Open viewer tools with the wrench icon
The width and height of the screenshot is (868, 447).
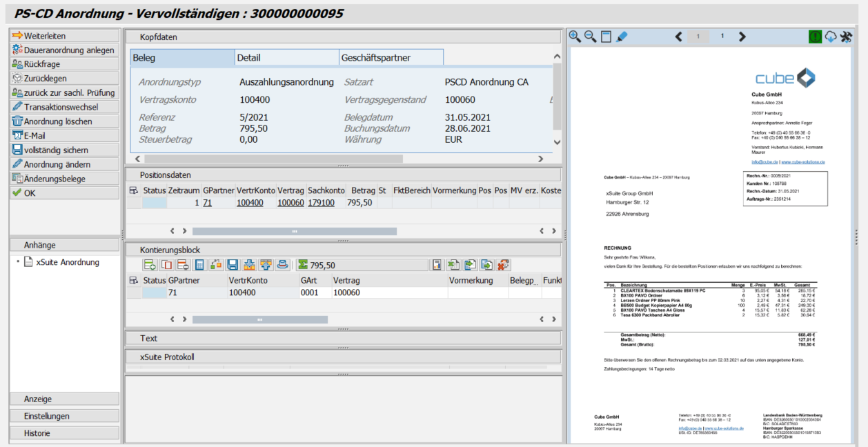pos(847,36)
